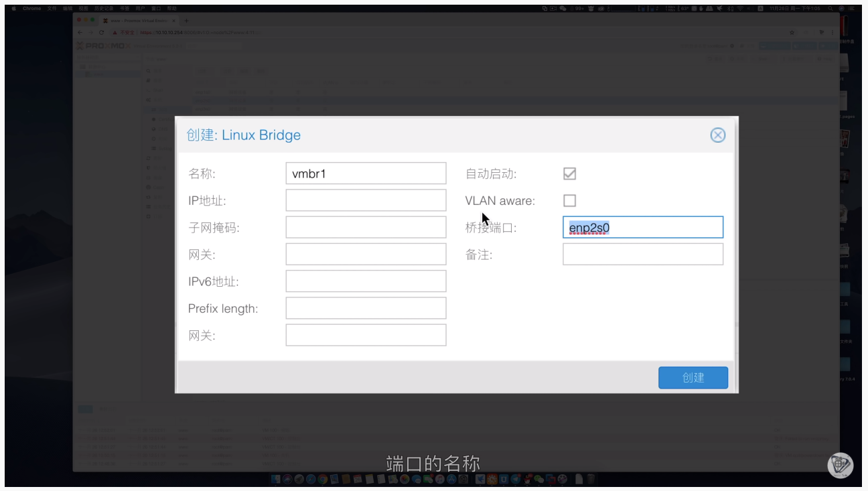Open the Chrome menu in menu bar
Screen dimensions: 868x491
[31, 9]
